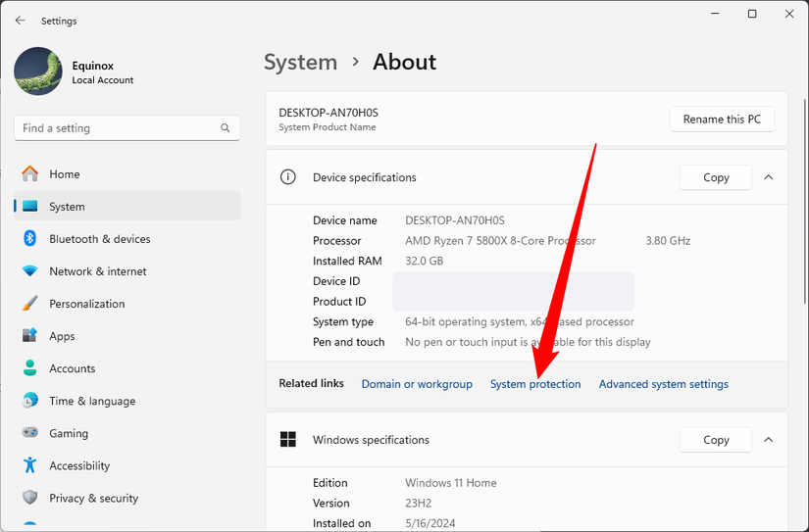Click the Personalization paintbrush icon
This screenshot has width=809, height=532.
pos(30,303)
